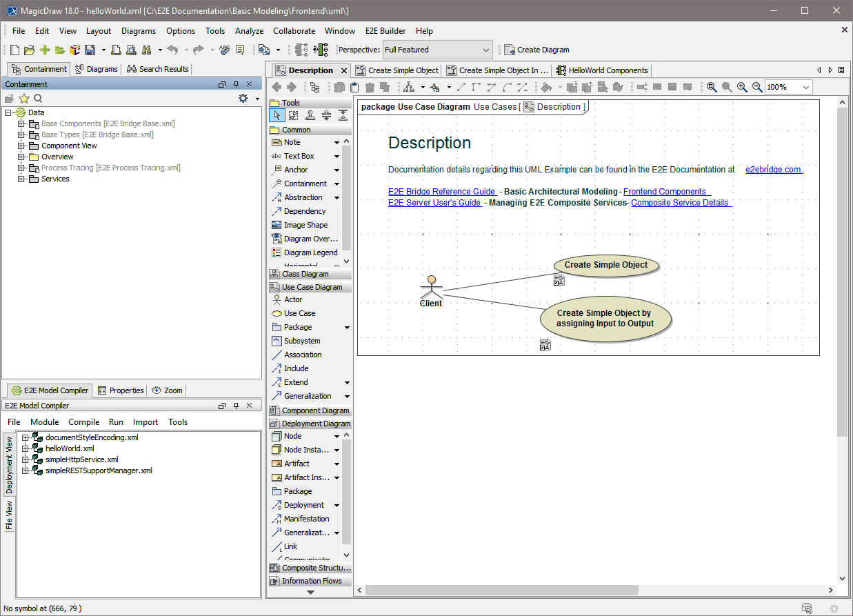Open the Perspective dropdown showing Full Featured
The height and width of the screenshot is (616, 853).
pyautogui.click(x=487, y=50)
